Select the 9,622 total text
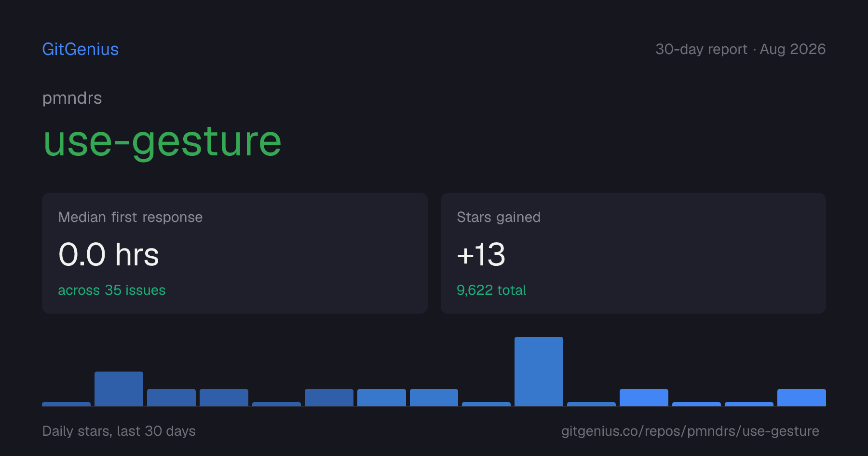868x456 pixels. [491, 290]
